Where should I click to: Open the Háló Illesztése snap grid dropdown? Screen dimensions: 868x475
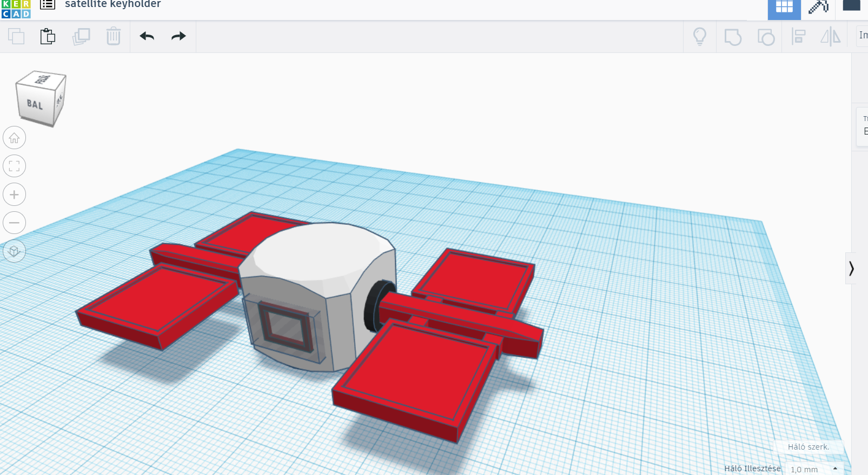814,469
